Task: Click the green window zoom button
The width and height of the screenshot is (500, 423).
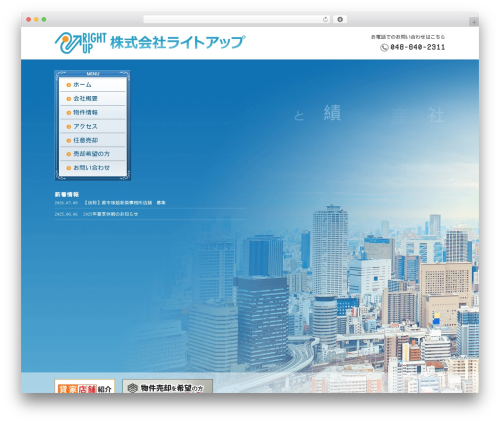Action: click(x=44, y=20)
